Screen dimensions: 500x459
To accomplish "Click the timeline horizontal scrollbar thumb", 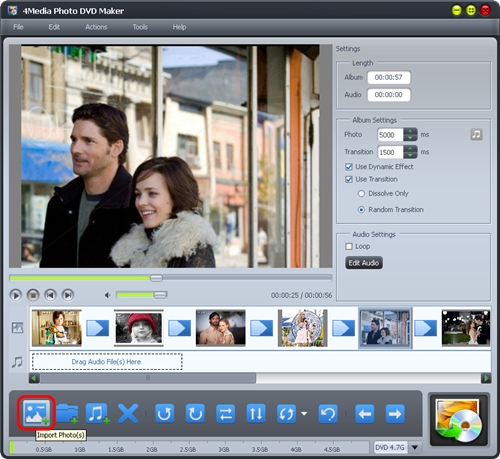I will tap(148, 378).
